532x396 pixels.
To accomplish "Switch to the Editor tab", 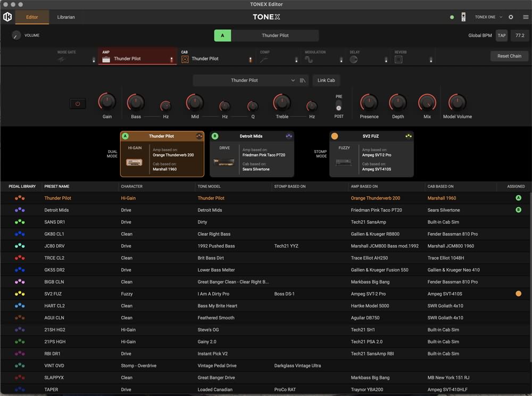I will [32, 17].
